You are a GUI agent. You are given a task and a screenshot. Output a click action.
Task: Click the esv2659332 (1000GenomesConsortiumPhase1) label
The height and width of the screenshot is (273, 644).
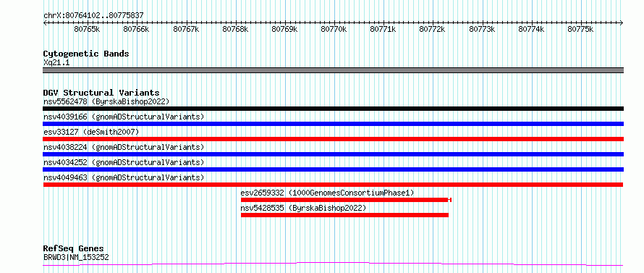327,193
